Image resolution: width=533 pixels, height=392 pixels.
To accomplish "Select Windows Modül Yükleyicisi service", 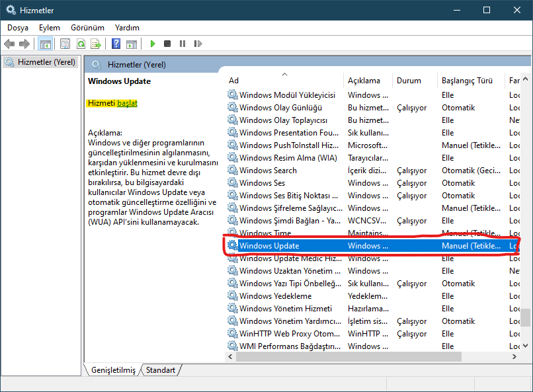I will coord(373,95).
